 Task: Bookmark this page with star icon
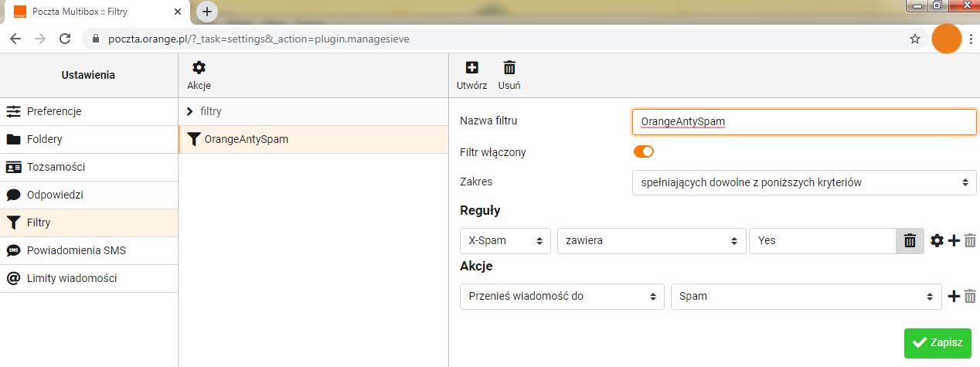click(915, 39)
